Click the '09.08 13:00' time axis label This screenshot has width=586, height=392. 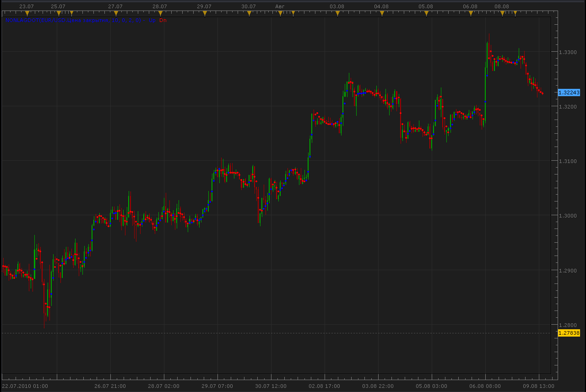click(x=539, y=386)
